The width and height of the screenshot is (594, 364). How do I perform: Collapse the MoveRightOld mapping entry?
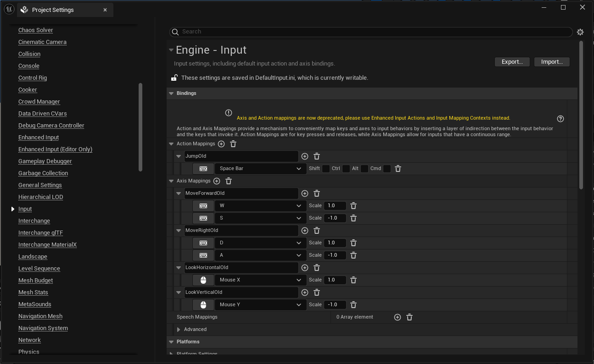tap(179, 231)
